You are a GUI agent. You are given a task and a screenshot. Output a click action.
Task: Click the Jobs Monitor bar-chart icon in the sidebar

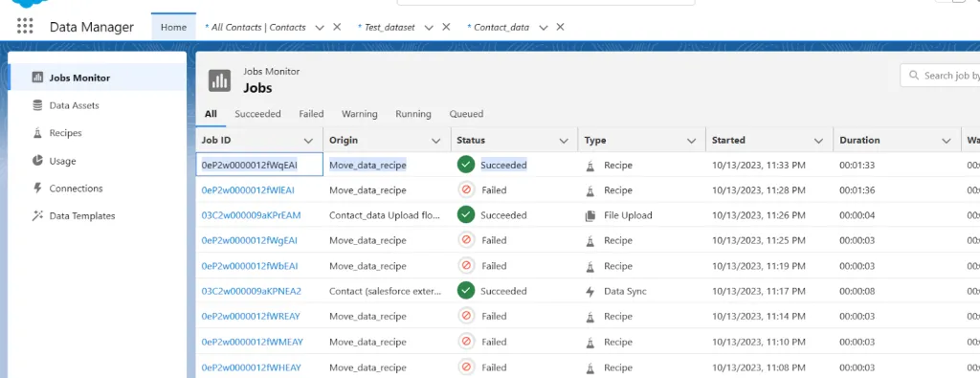pyautogui.click(x=37, y=78)
